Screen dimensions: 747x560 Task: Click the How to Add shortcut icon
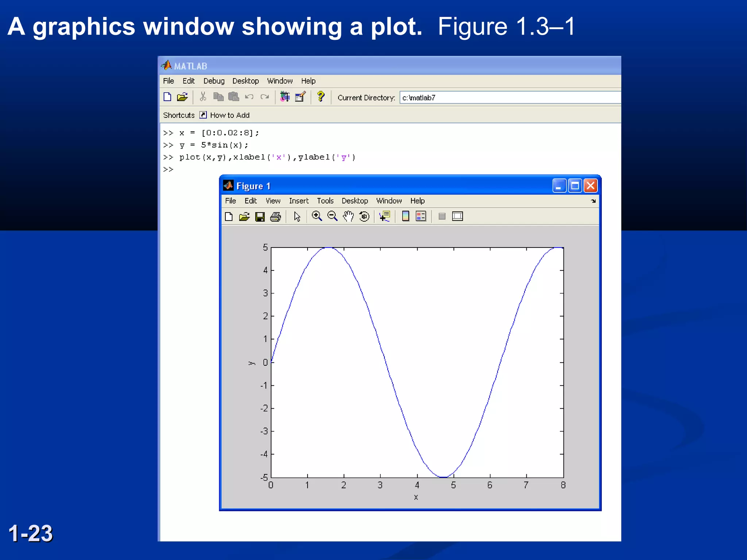click(x=203, y=115)
